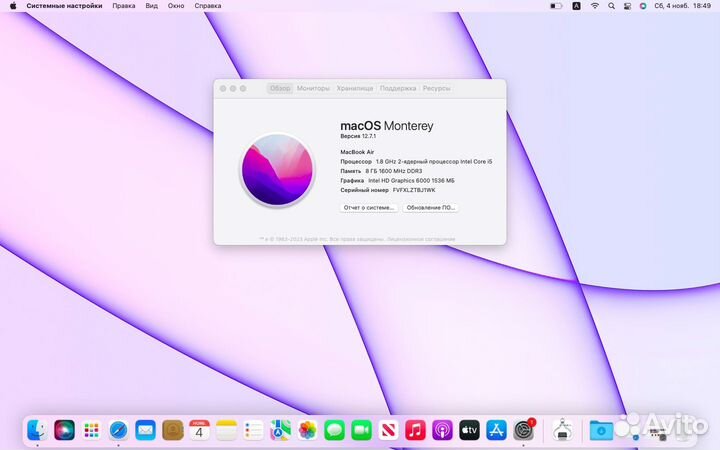Screen dimensions: 720x450
Task: Click the Процессор 1.8 GHz line
Action: (416, 162)
